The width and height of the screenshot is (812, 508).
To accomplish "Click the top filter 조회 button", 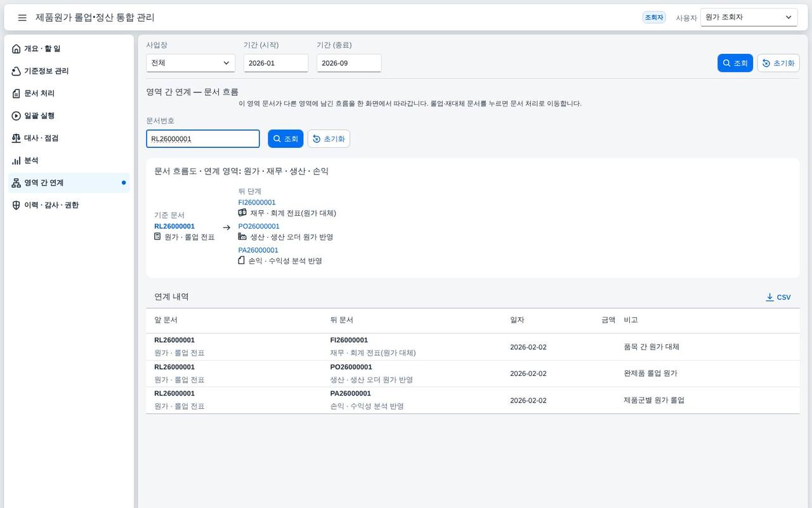I will point(735,63).
